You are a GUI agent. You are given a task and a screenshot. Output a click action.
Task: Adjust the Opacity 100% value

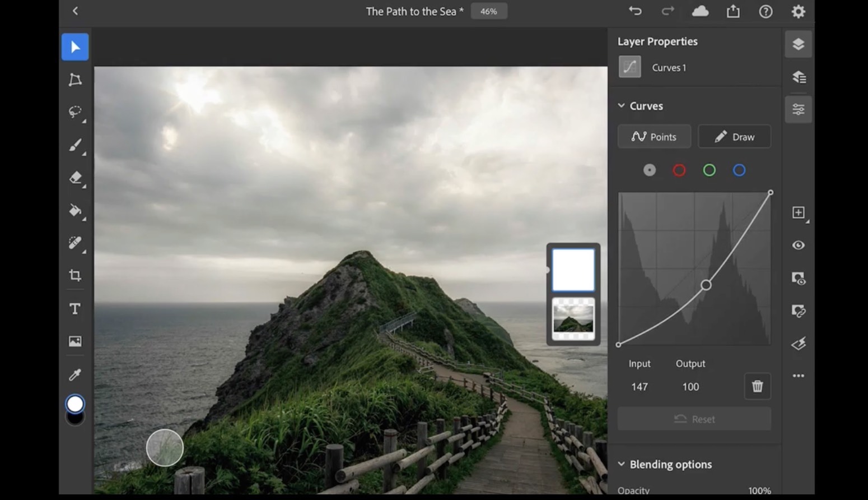pyautogui.click(x=759, y=490)
